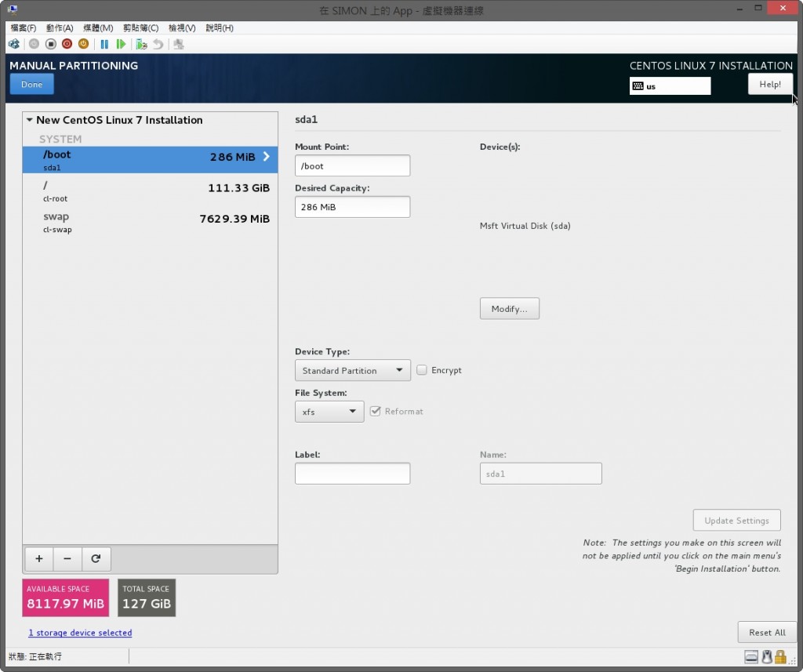Screen dimensions: 803x672
Task: Click the VM connection window title icon
Action: pyautogui.click(x=13, y=9)
